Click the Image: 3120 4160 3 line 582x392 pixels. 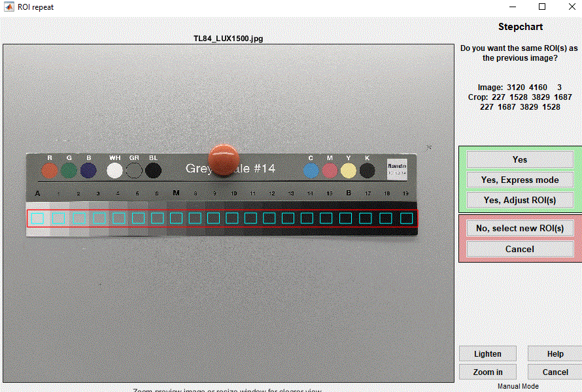coord(520,87)
